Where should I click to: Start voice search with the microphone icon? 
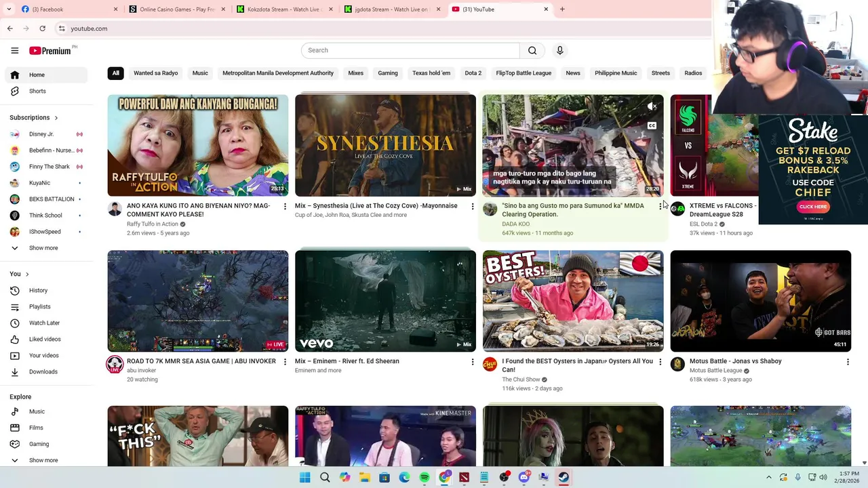click(559, 50)
